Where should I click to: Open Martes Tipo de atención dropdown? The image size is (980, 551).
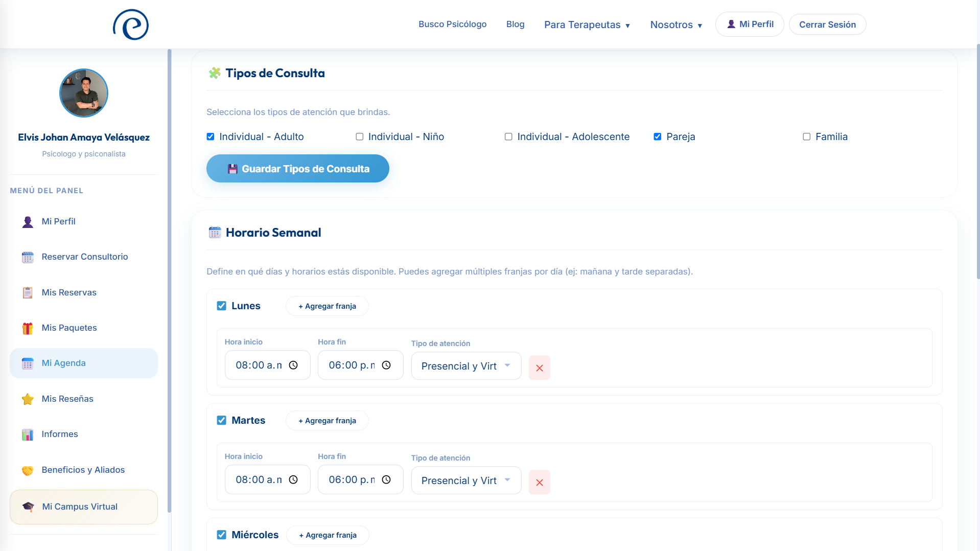[466, 480]
